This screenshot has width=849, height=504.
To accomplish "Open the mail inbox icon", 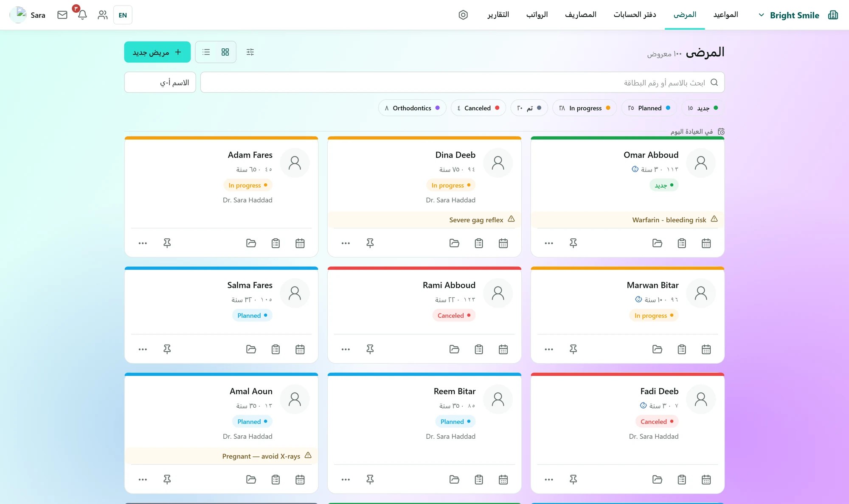I will point(62,15).
